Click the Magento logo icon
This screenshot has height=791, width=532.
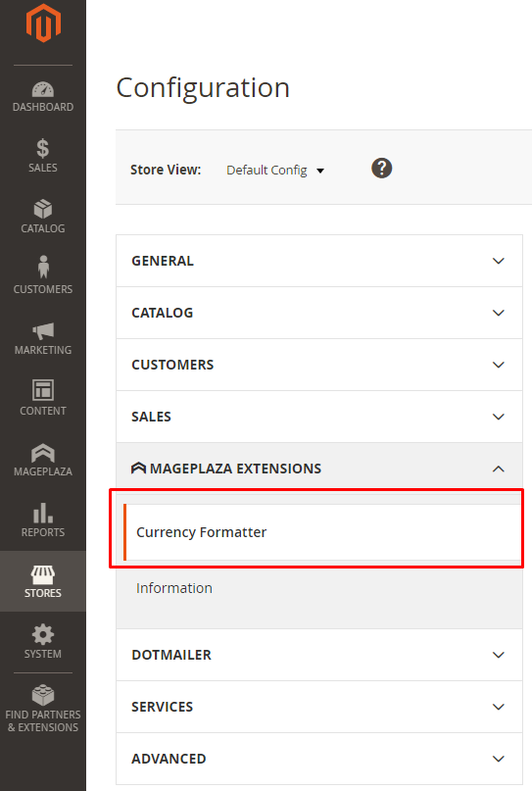pos(43,24)
